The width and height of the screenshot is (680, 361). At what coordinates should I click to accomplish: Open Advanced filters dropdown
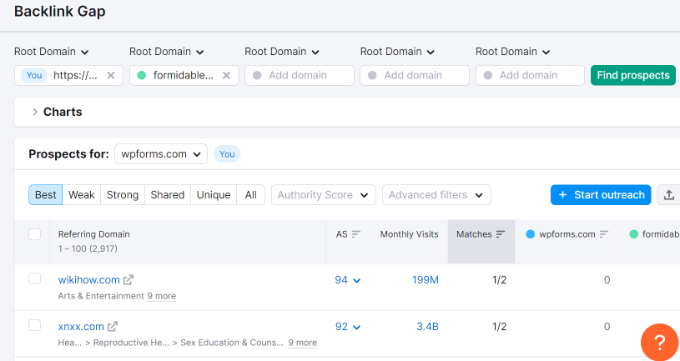click(x=436, y=195)
